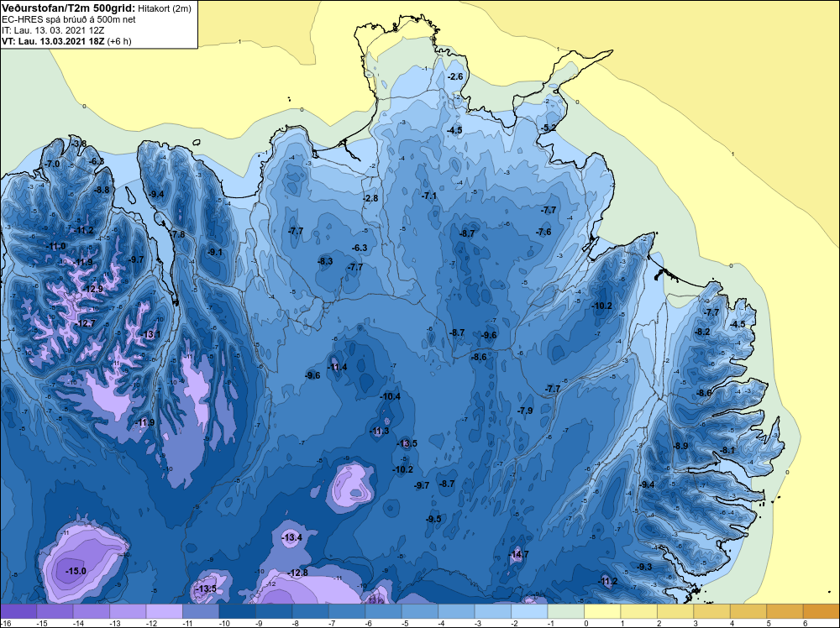840x628 pixels.
Task: Click the -8.8 temperature label
Action: (x=102, y=190)
